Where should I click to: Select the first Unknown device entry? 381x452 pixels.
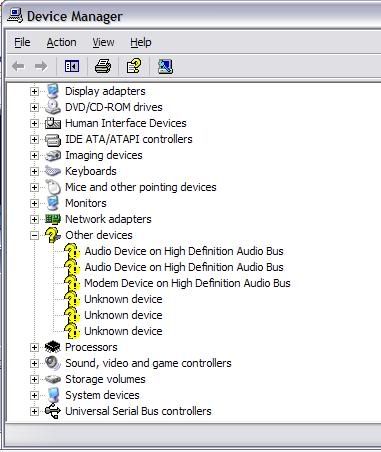[x=123, y=299]
